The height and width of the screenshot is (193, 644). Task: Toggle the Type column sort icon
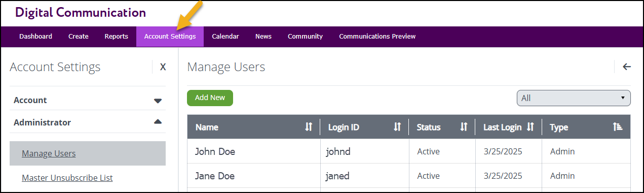[618, 127]
